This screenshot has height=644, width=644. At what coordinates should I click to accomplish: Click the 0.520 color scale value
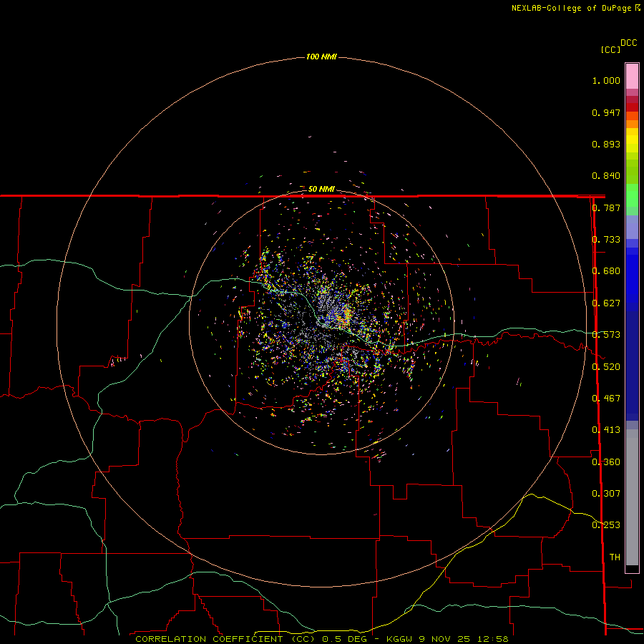(606, 367)
